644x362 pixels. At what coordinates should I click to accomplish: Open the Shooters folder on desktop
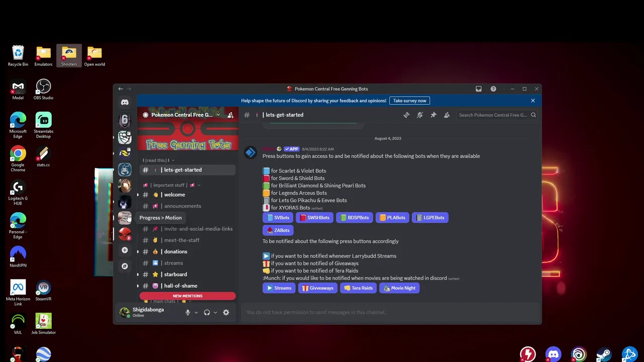coord(69,56)
